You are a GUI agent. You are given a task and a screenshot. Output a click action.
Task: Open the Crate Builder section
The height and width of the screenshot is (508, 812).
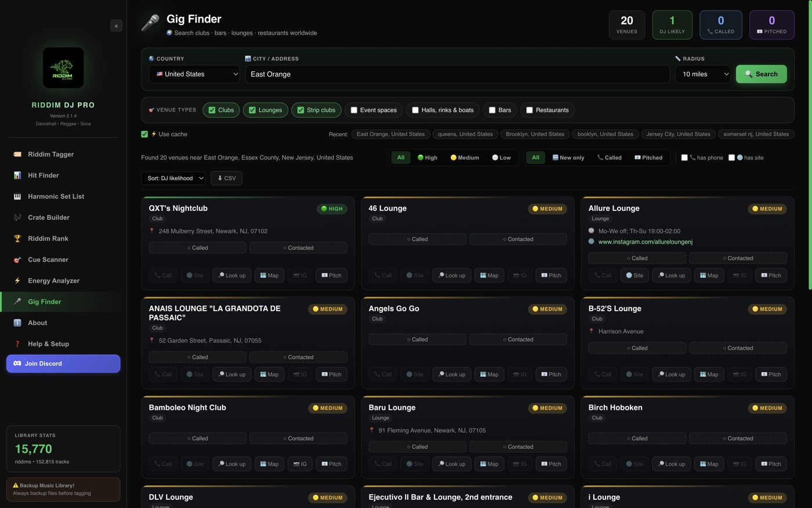pyautogui.click(x=63, y=218)
